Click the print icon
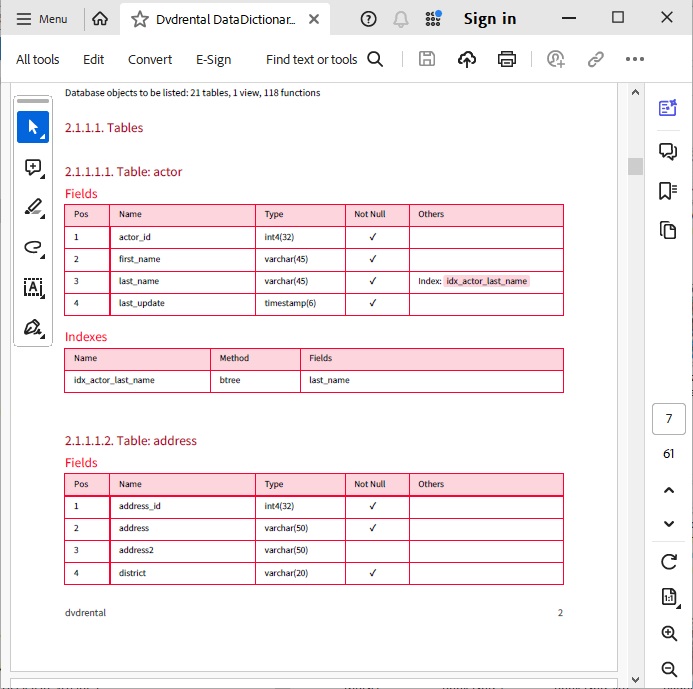The image size is (693, 689). click(507, 59)
